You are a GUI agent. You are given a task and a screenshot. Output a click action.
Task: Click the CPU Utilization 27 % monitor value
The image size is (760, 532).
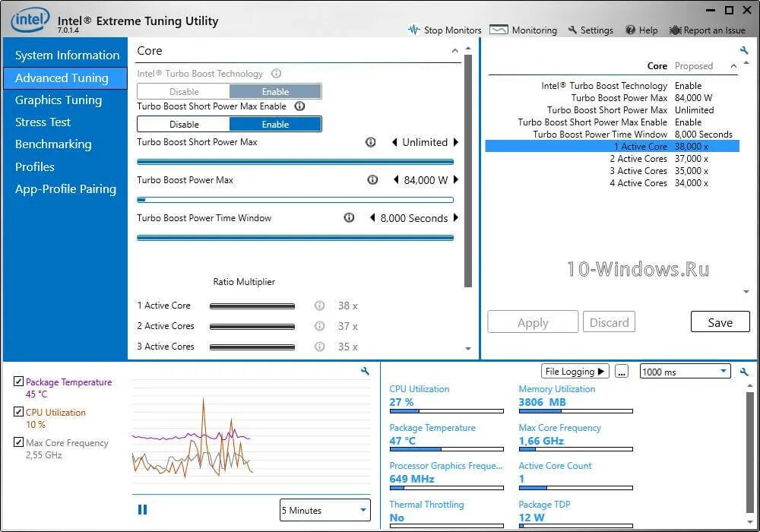click(402, 402)
